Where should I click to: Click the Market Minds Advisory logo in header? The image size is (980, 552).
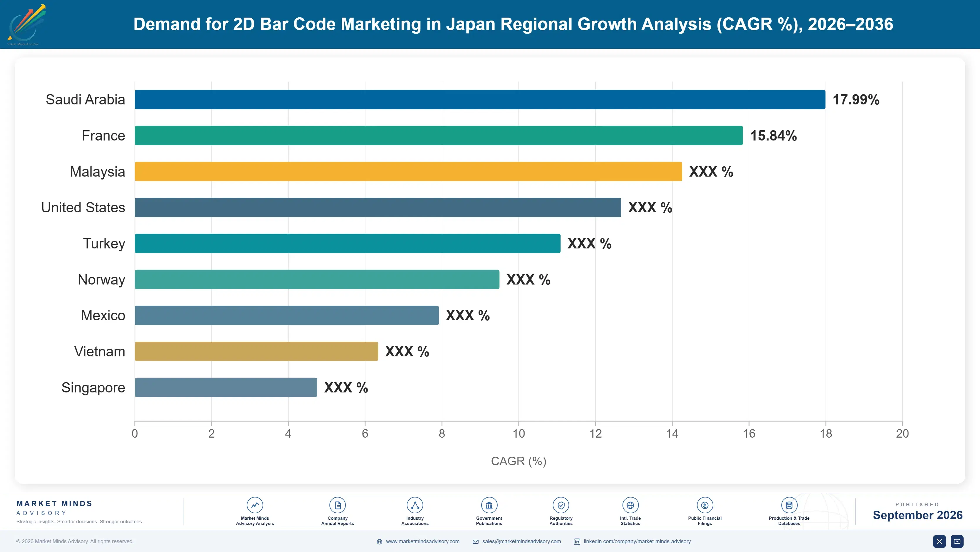tap(26, 25)
